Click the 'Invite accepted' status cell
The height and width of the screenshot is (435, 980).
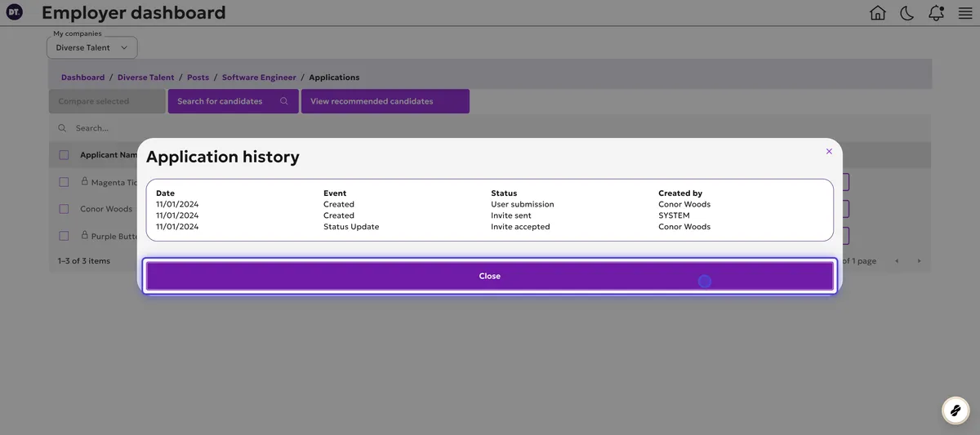click(x=520, y=227)
